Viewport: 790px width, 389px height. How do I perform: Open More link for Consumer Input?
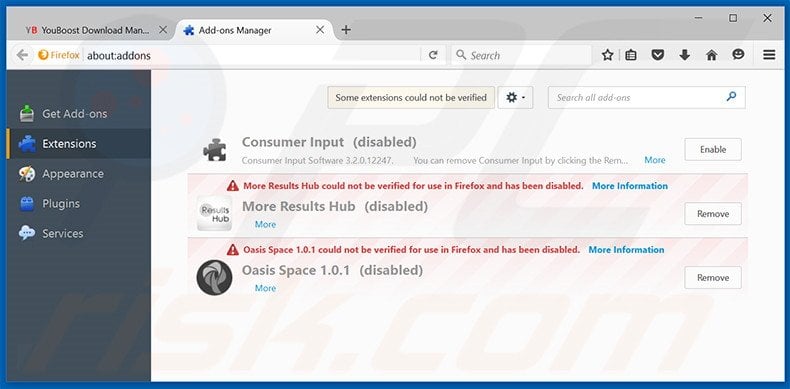[654, 160]
